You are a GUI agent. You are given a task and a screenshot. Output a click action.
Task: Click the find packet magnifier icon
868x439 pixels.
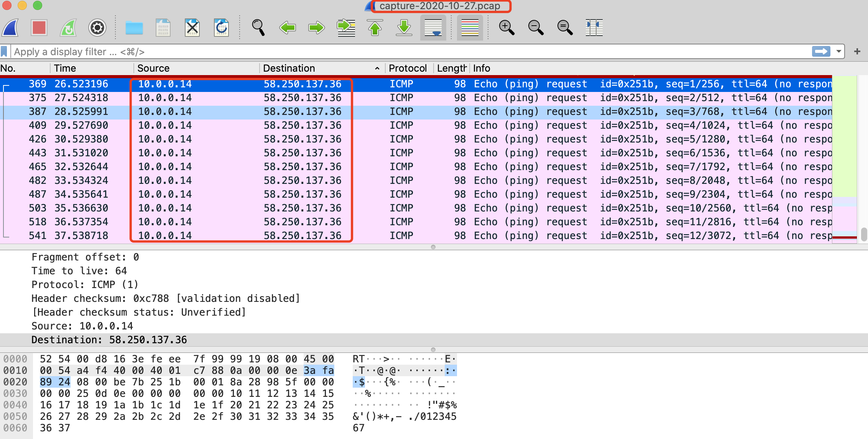[x=258, y=28]
